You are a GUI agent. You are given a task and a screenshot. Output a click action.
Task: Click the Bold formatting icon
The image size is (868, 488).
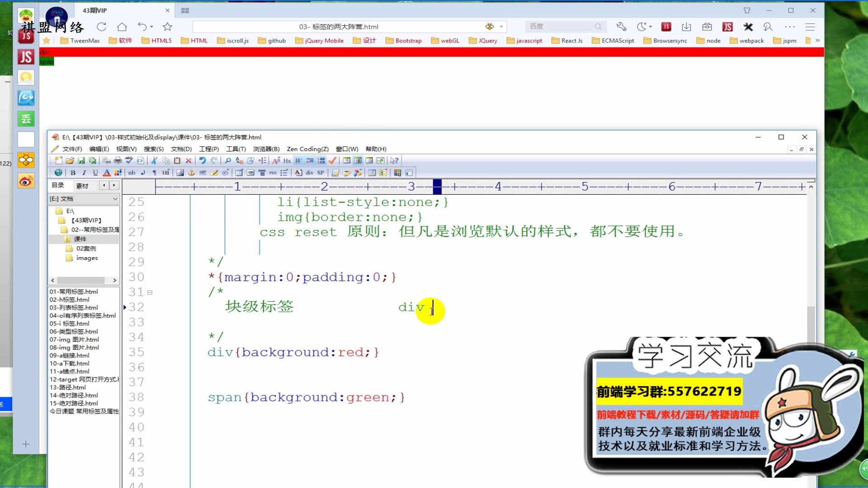(x=73, y=173)
